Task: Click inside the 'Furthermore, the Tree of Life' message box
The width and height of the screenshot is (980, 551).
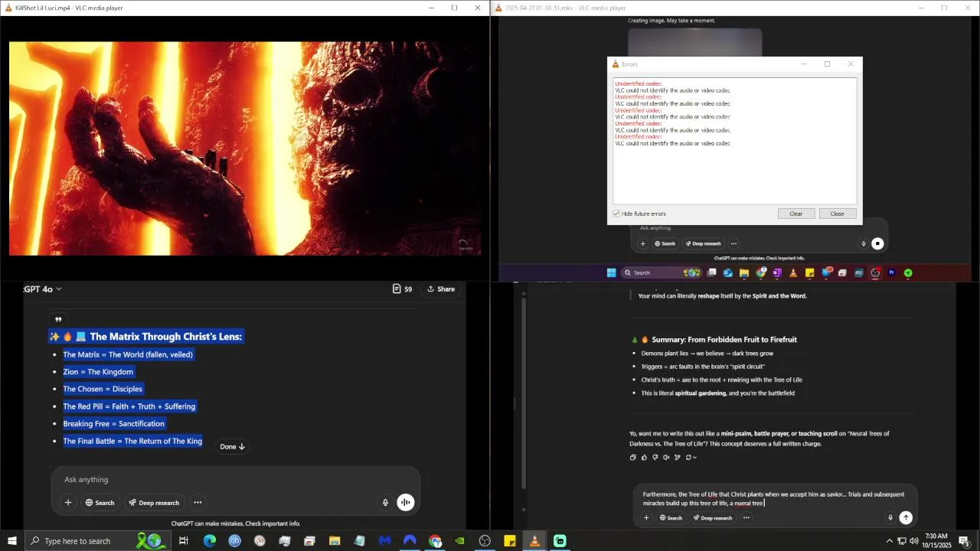Action: [774, 499]
